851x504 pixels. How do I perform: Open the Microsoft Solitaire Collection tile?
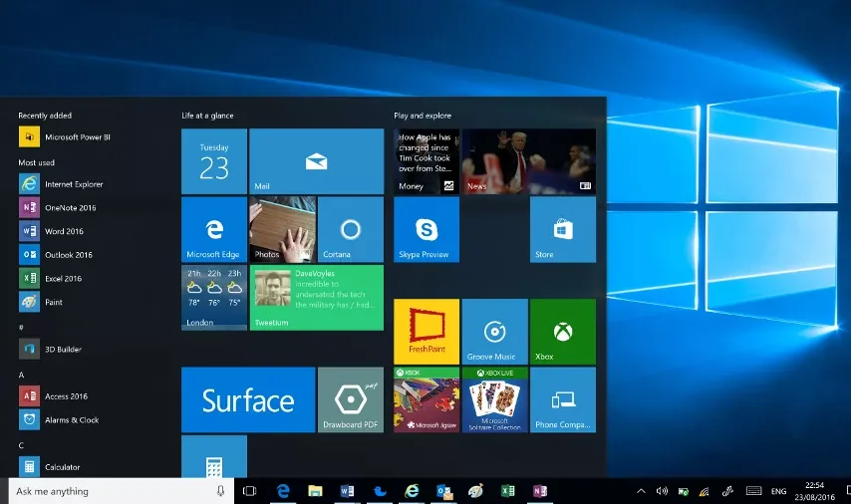tap(495, 399)
